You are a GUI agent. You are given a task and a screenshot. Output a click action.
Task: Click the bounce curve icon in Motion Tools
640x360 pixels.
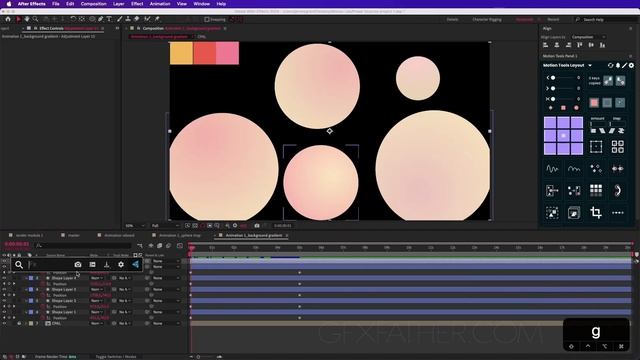coord(574,169)
